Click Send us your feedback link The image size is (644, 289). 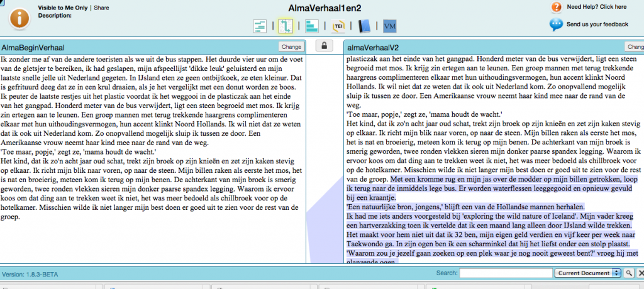597,25
